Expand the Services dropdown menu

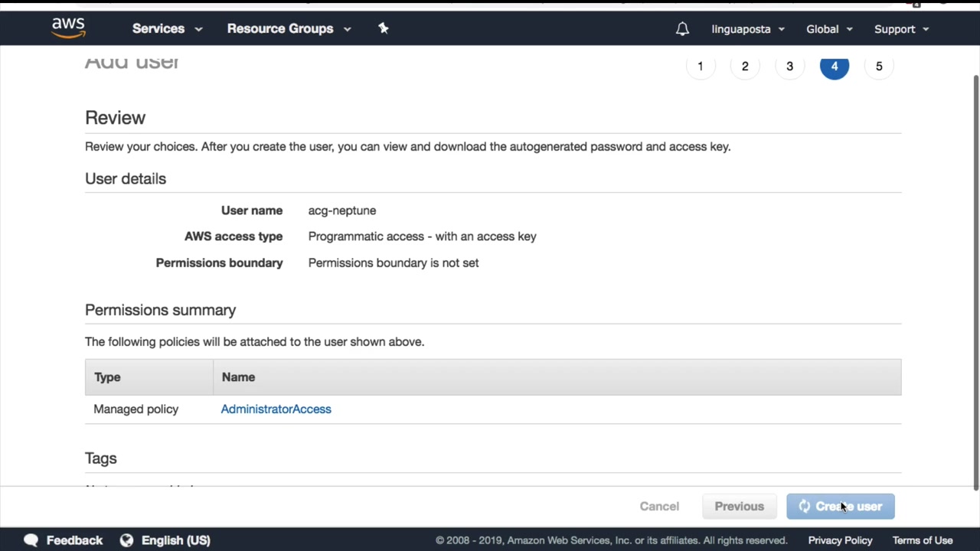tap(167, 29)
